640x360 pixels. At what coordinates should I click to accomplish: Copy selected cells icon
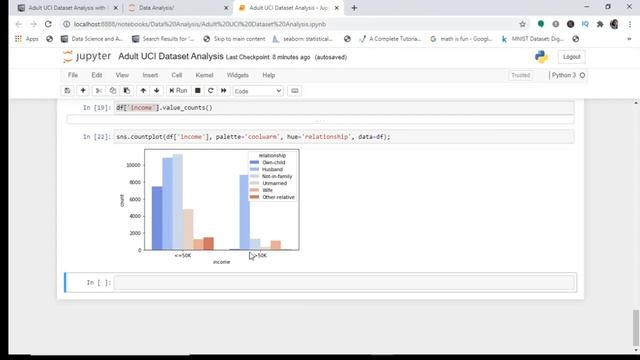(113, 91)
